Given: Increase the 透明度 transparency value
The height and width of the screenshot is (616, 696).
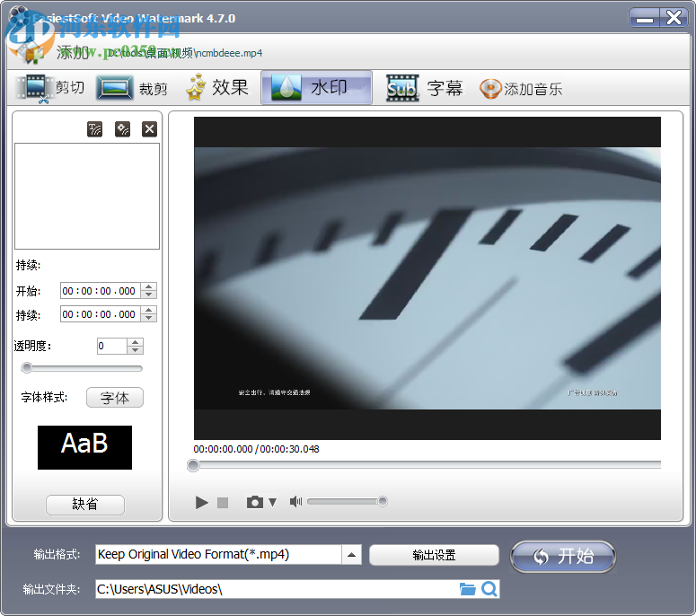Looking at the screenshot, I should pyautogui.click(x=135, y=342).
